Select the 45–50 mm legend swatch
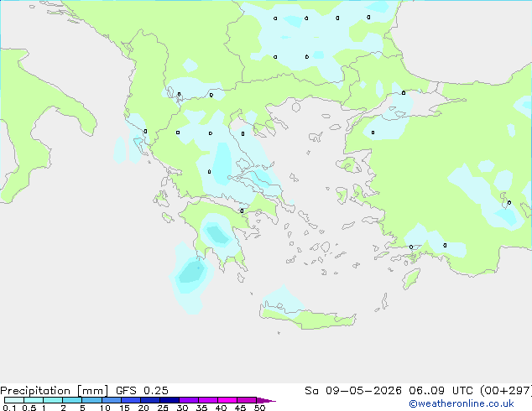This screenshot has height=411, width=532. click(x=247, y=400)
